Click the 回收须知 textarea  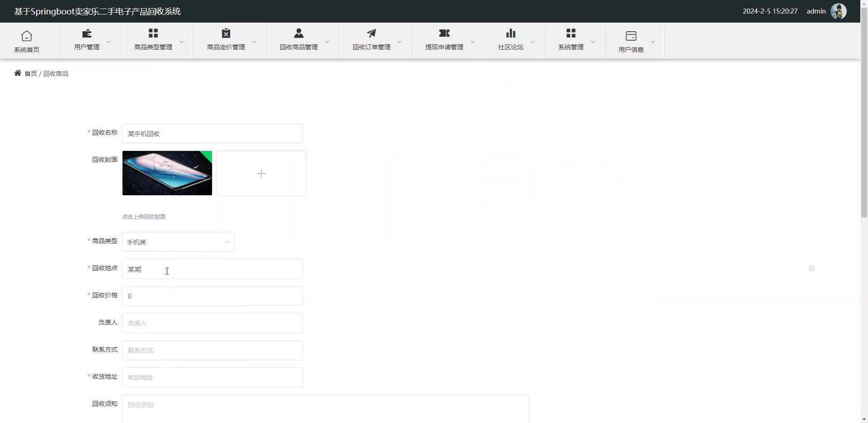pyautogui.click(x=325, y=409)
